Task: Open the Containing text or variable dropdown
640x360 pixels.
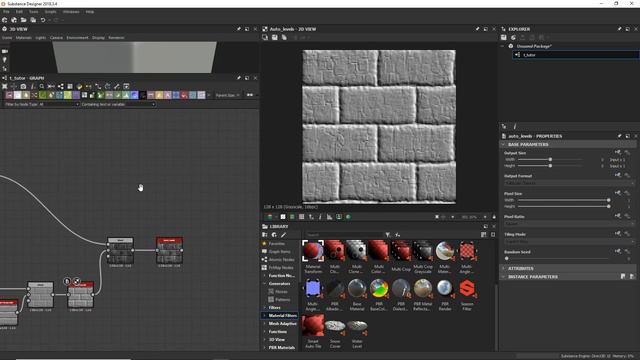Action: (118, 104)
